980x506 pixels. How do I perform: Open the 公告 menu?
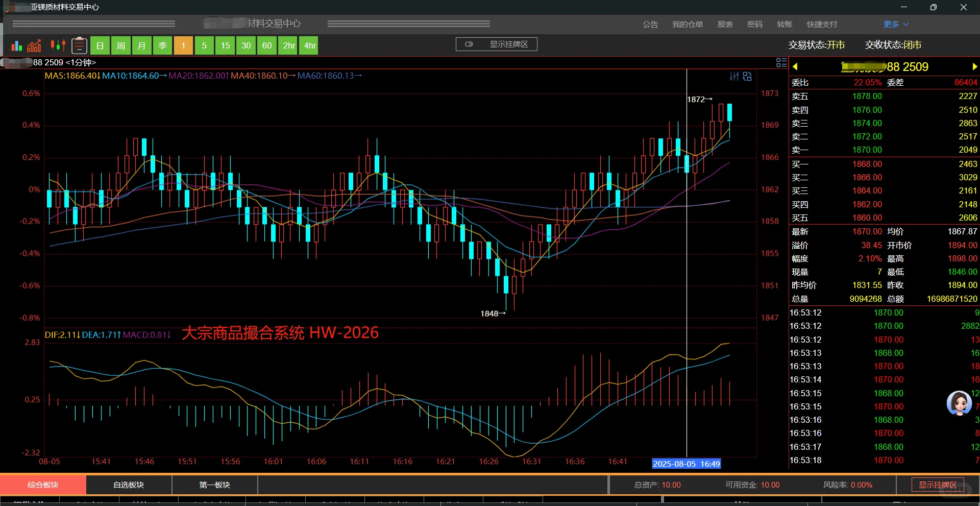(650, 25)
